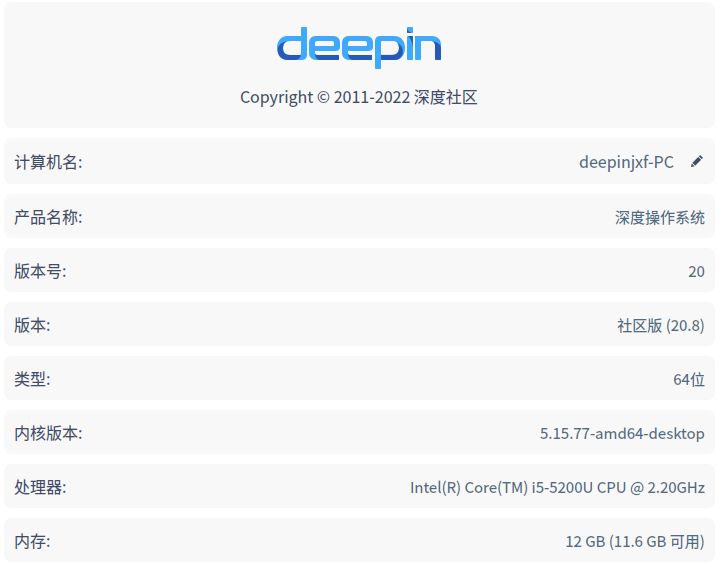The height and width of the screenshot is (580, 725).
Task: Click the 类型 label
Action: (x=32, y=379)
